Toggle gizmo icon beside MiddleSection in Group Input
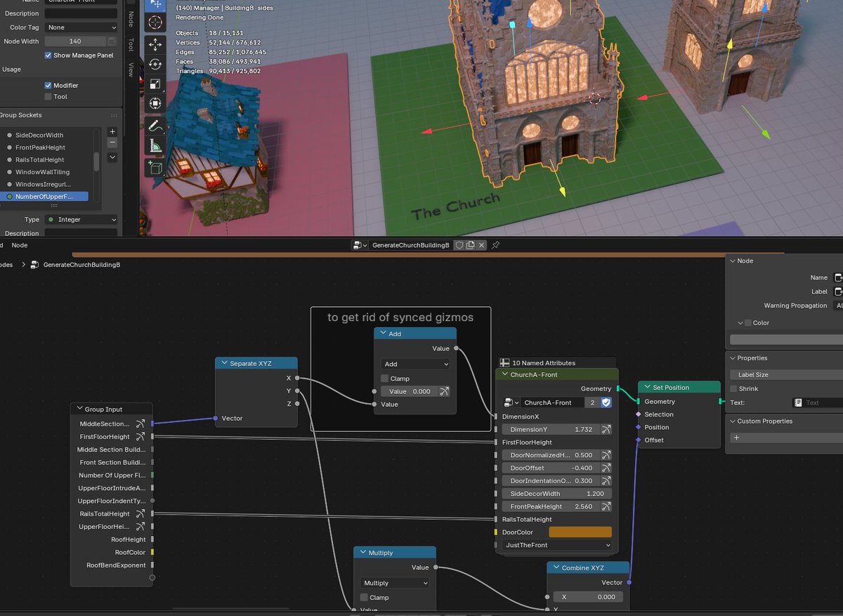This screenshot has height=616, width=843. click(140, 424)
